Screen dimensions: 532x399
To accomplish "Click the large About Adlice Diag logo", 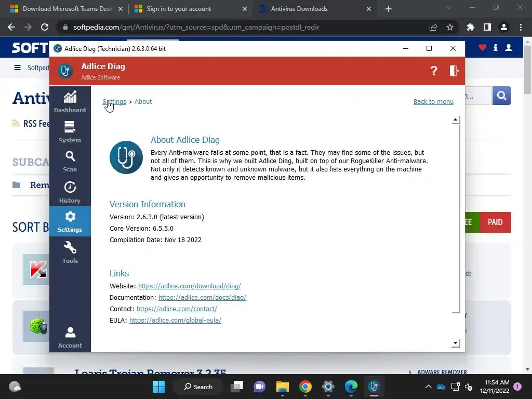I will pos(126,157).
